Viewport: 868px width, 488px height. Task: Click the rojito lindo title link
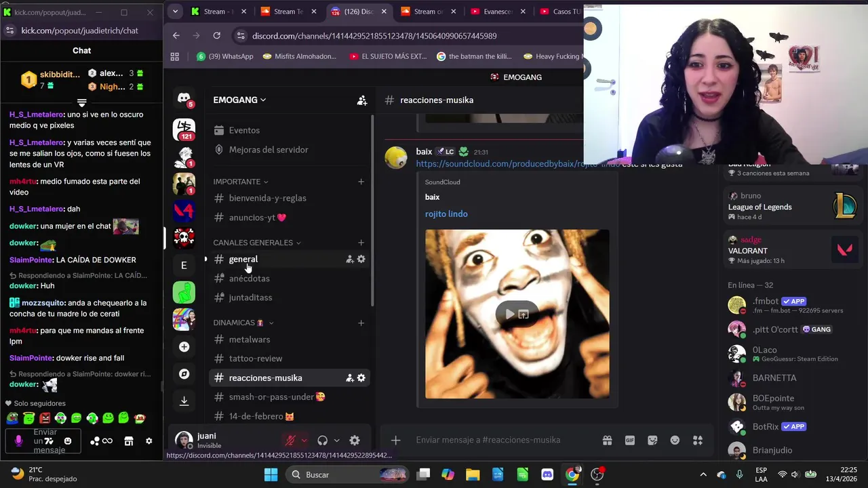(446, 214)
